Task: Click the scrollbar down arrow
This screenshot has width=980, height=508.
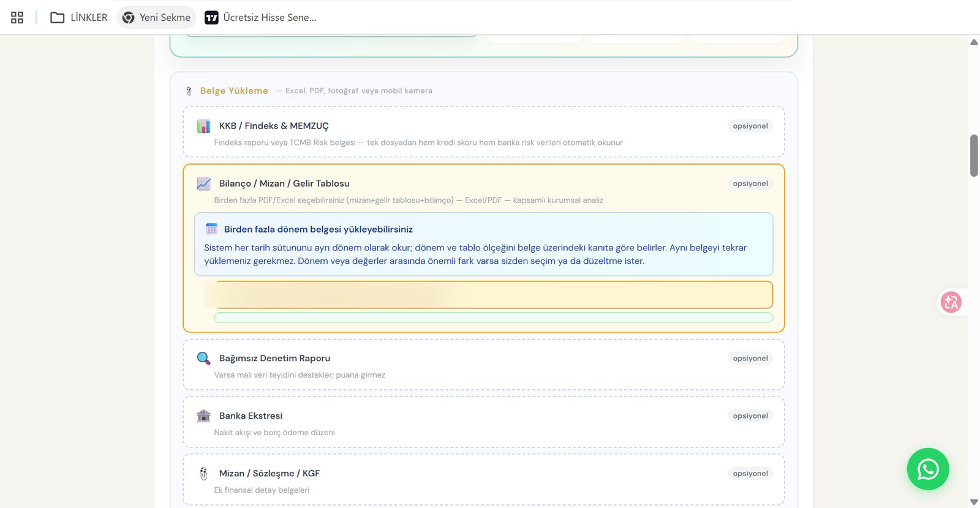Action: 974,502
